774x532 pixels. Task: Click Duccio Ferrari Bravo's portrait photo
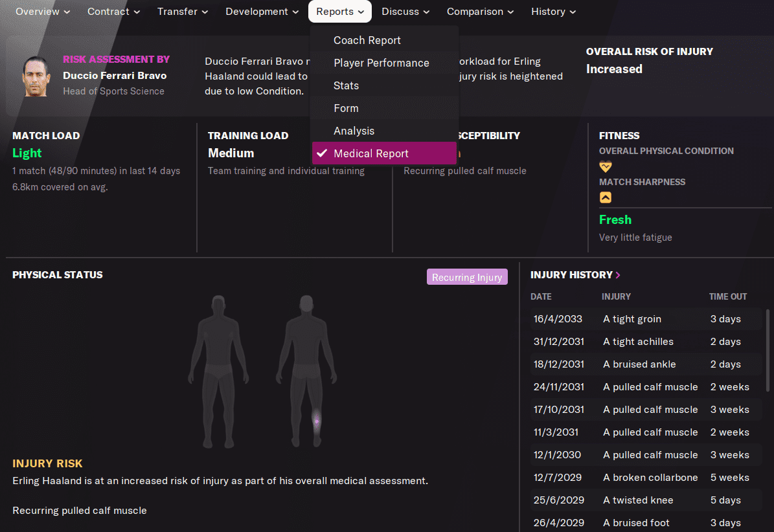point(36,76)
